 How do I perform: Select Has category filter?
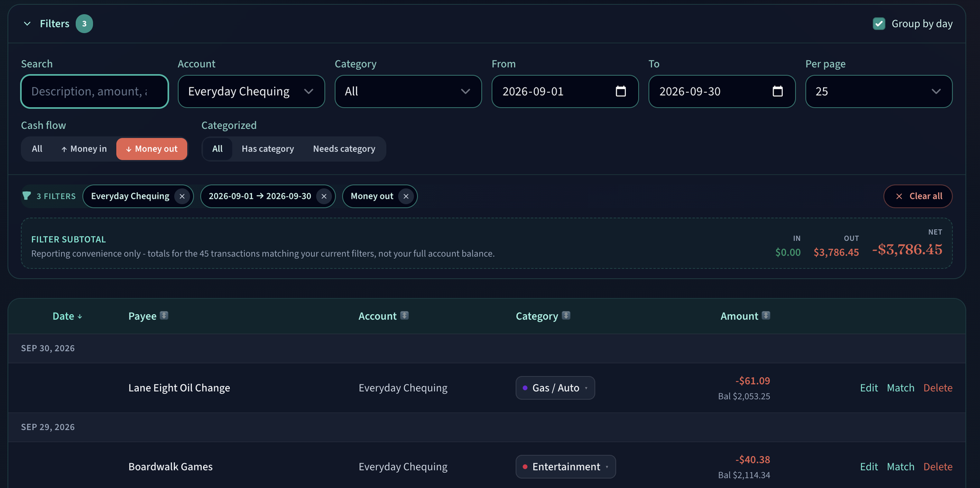coord(268,149)
